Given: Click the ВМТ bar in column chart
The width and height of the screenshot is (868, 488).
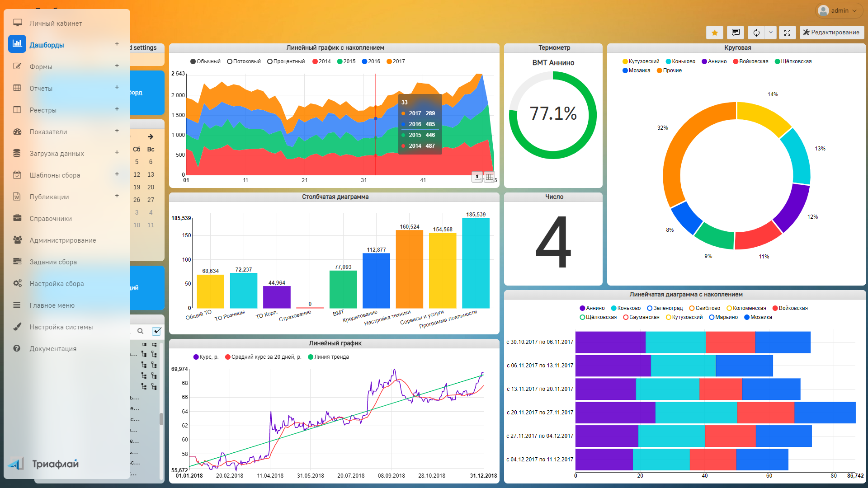Looking at the screenshot, I should (343, 289).
